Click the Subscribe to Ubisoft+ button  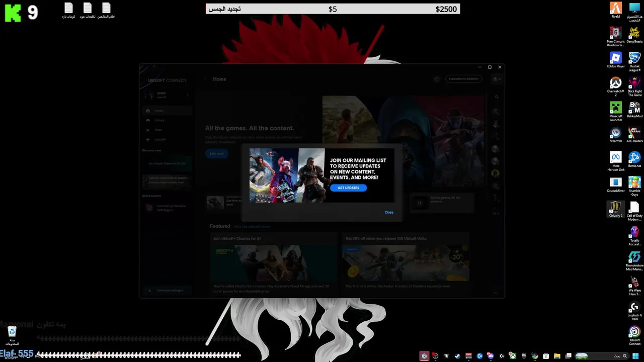point(463,79)
